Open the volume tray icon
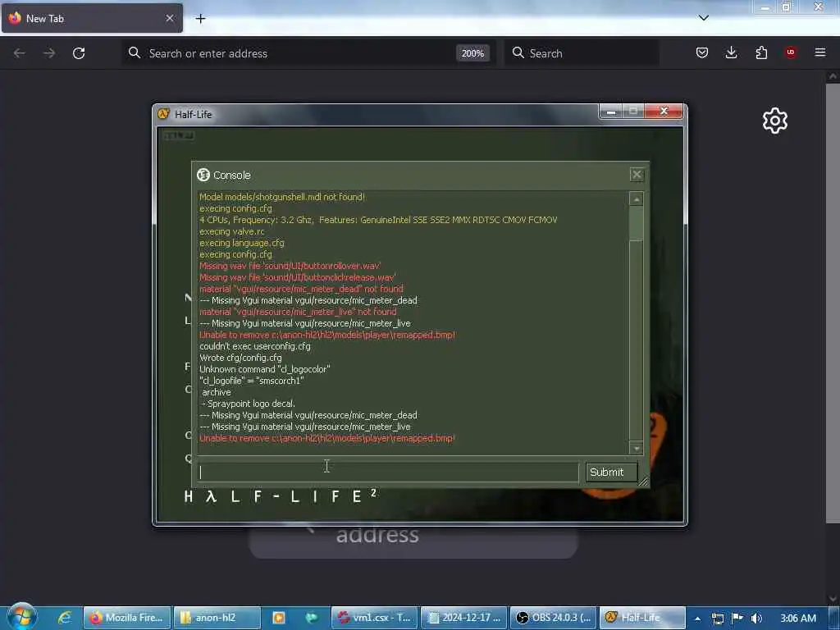The height and width of the screenshot is (630, 840). 756,619
